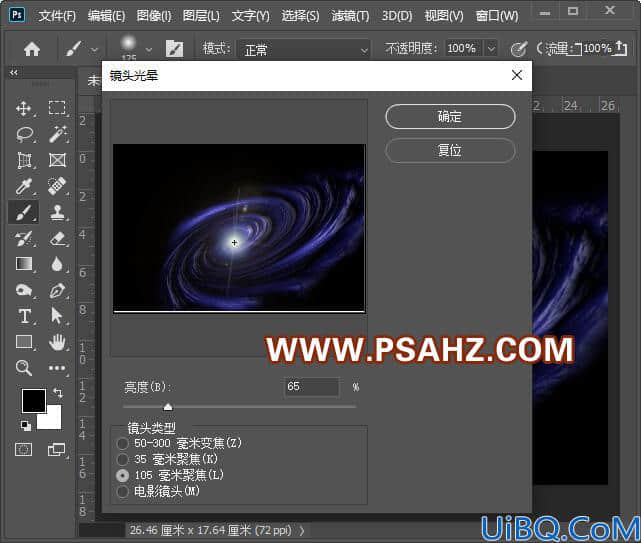Image resolution: width=641 pixels, height=543 pixels.
Task: Open the brush tool preset dropdown
Action: 95,50
